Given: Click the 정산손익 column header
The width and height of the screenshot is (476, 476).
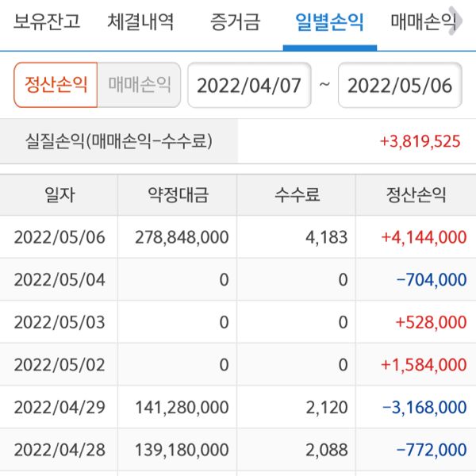Looking at the screenshot, I should 416,195.
